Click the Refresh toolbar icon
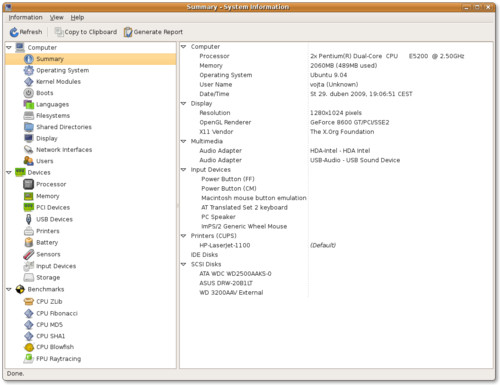 click(x=14, y=32)
